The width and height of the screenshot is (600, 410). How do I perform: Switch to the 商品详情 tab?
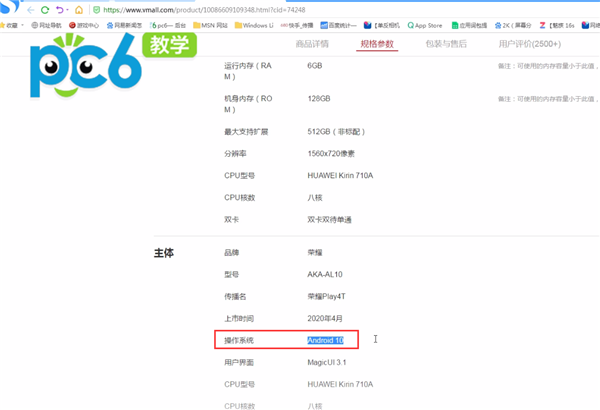pyautogui.click(x=312, y=44)
